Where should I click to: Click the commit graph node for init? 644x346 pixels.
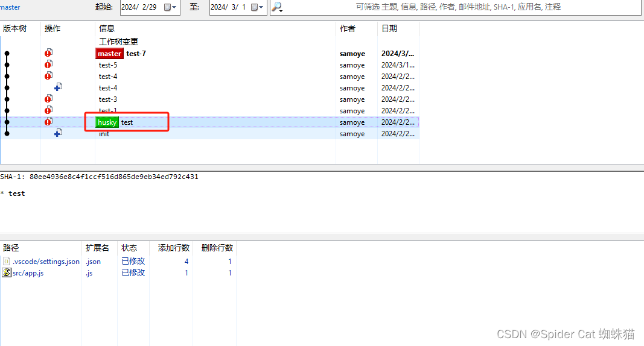coord(7,134)
